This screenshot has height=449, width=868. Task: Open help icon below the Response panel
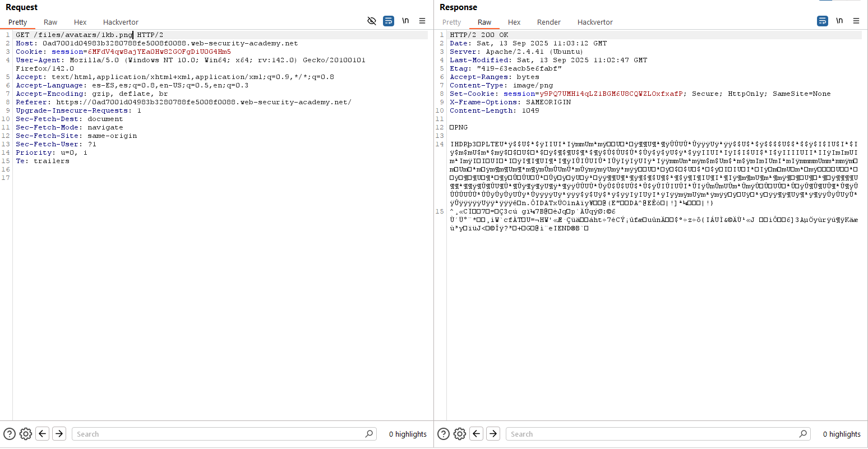444,434
